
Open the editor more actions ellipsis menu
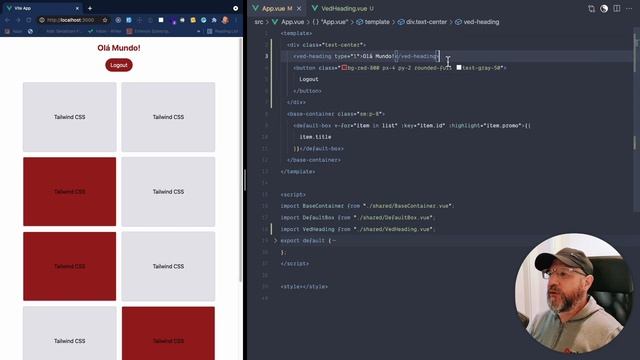(629, 9)
